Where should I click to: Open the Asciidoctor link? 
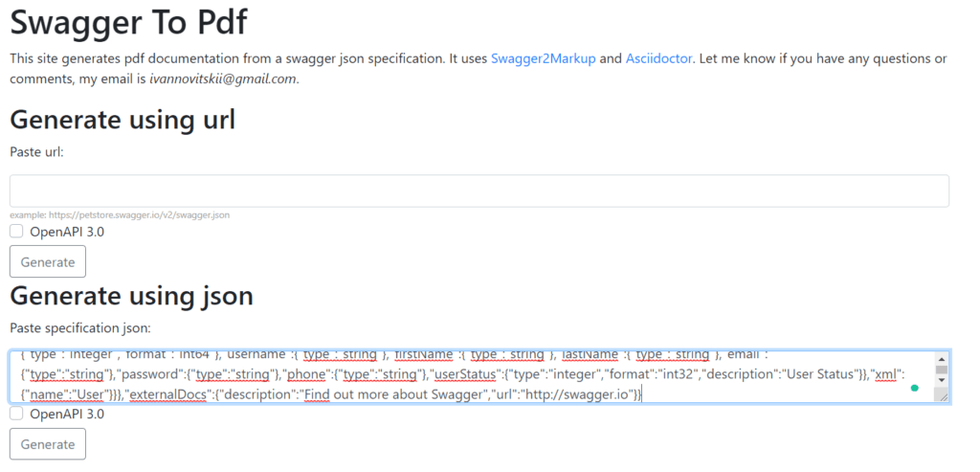coord(658,58)
